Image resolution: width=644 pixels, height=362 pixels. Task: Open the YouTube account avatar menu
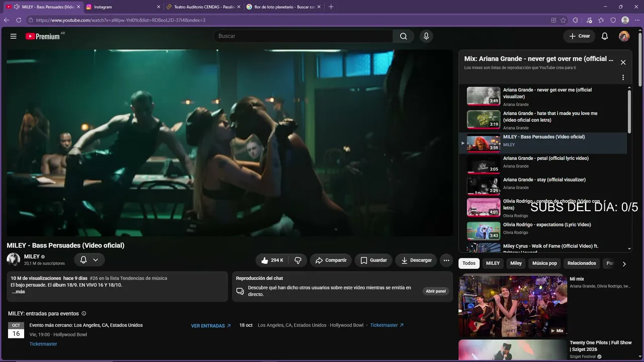click(x=624, y=36)
